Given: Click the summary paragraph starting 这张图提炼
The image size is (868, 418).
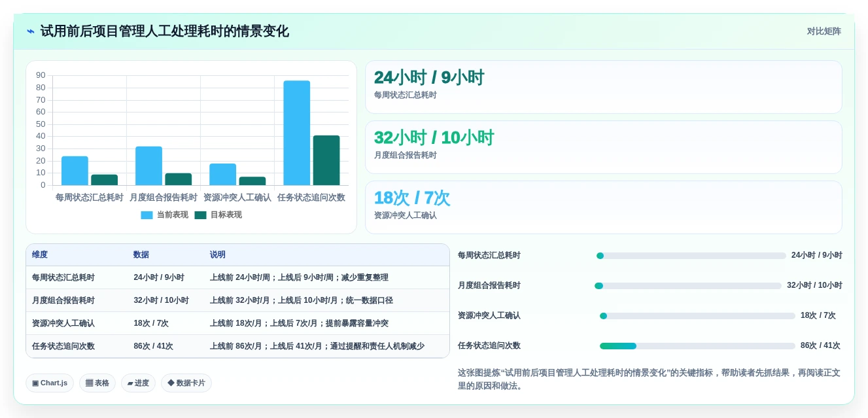Looking at the screenshot, I should click(650, 379).
